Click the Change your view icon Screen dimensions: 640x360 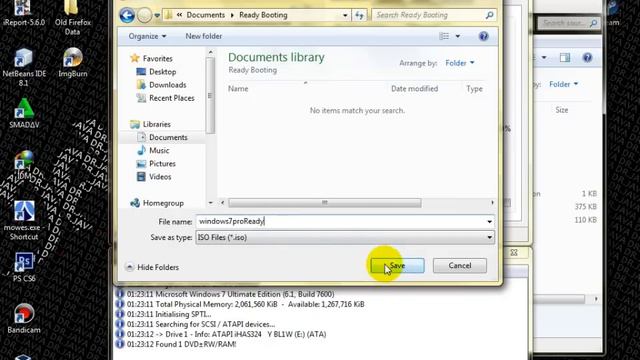pyautogui.click(x=444, y=36)
